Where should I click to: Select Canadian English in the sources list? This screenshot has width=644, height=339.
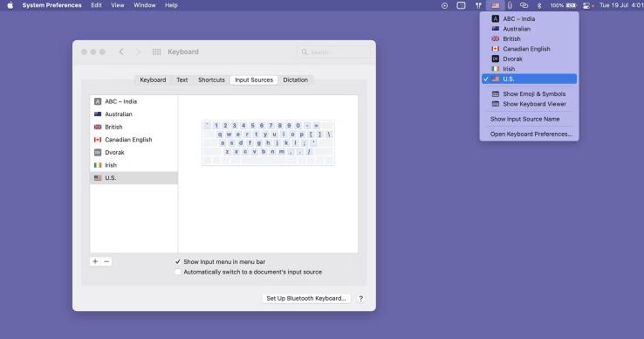coord(134,140)
